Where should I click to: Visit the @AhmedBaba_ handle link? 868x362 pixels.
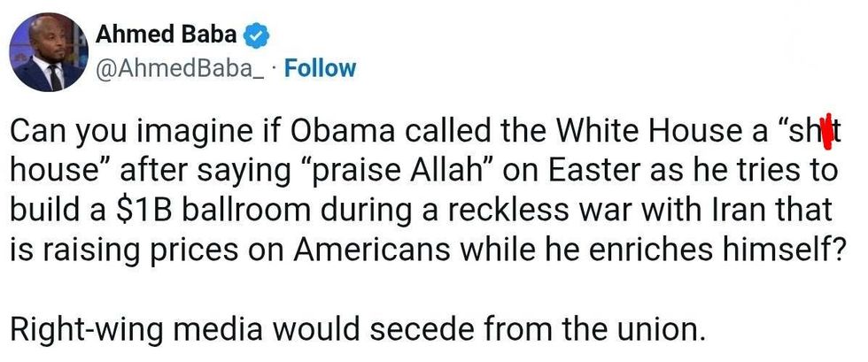pyautogui.click(x=180, y=68)
